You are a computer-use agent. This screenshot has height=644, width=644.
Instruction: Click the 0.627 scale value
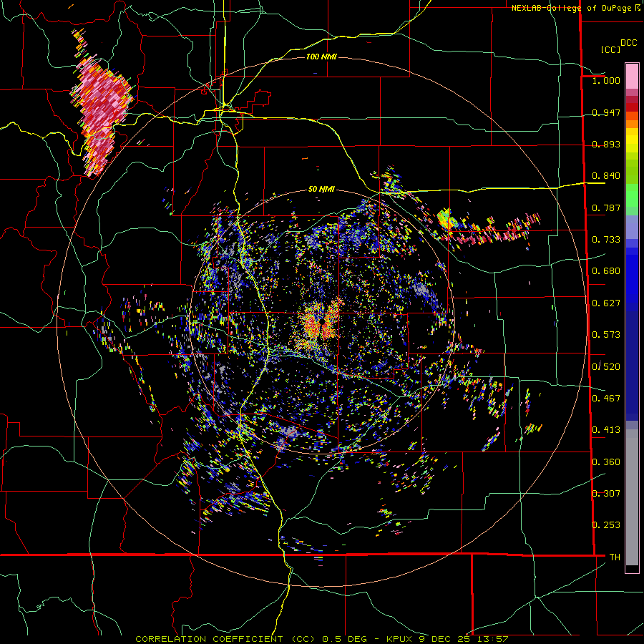point(606,303)
